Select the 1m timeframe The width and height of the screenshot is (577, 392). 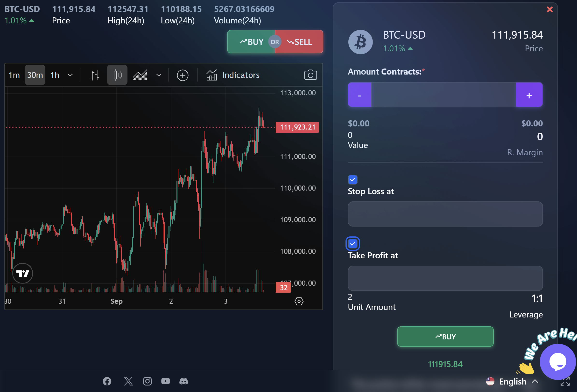point(14,75)
